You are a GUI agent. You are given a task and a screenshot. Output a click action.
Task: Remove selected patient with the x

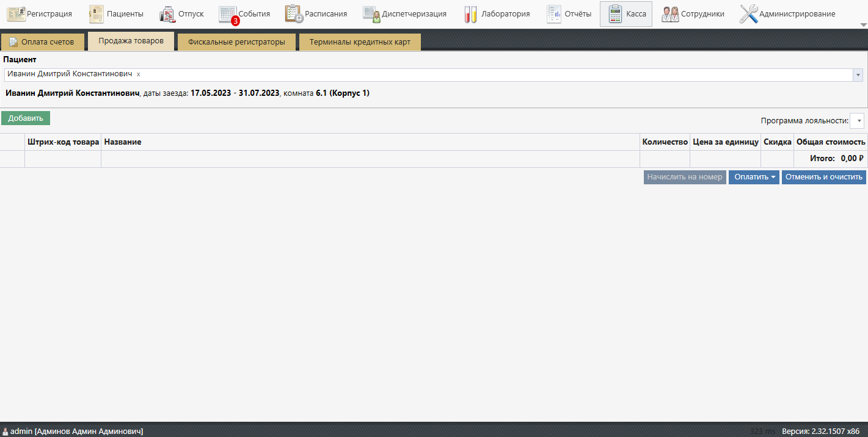138,74
